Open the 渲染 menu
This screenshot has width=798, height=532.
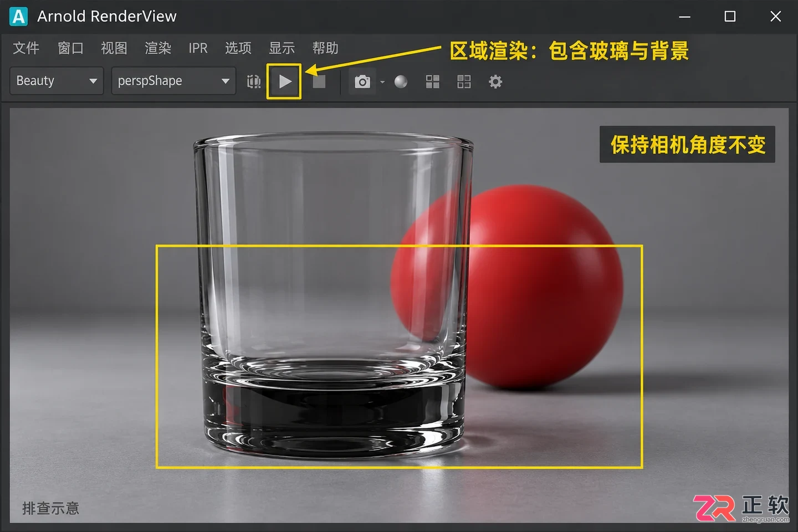pyautogui.click(x=158, y=48)
